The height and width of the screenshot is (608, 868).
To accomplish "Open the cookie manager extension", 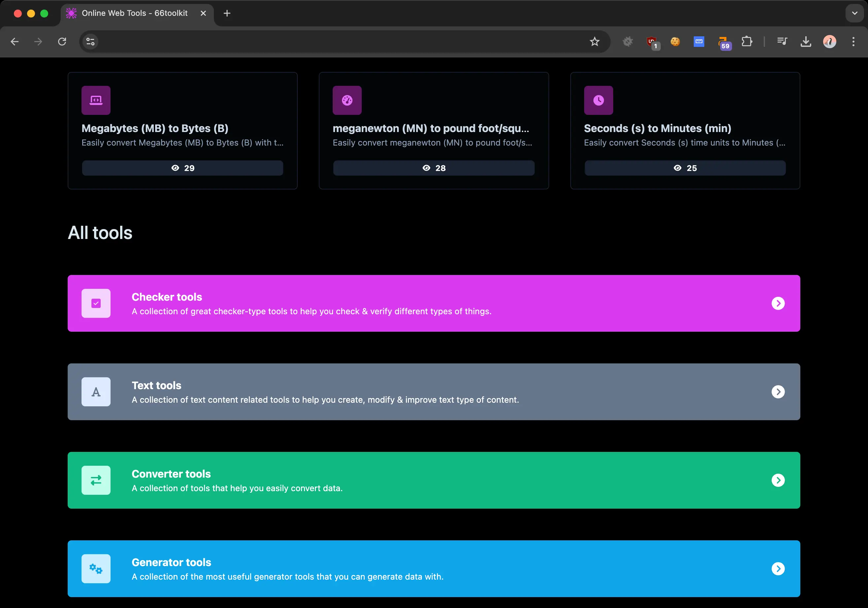I will (x=676, y=42).
